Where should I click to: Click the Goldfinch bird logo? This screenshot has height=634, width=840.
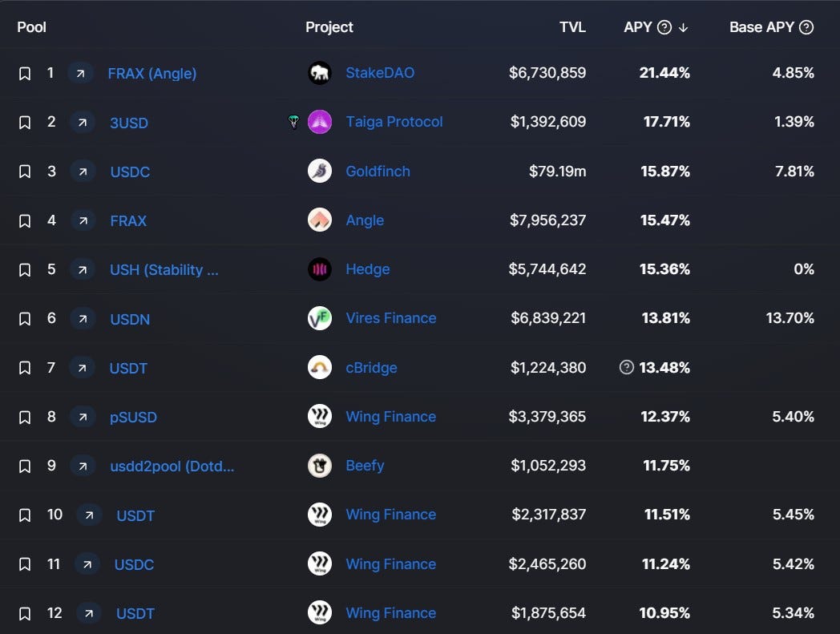(320, 172)
